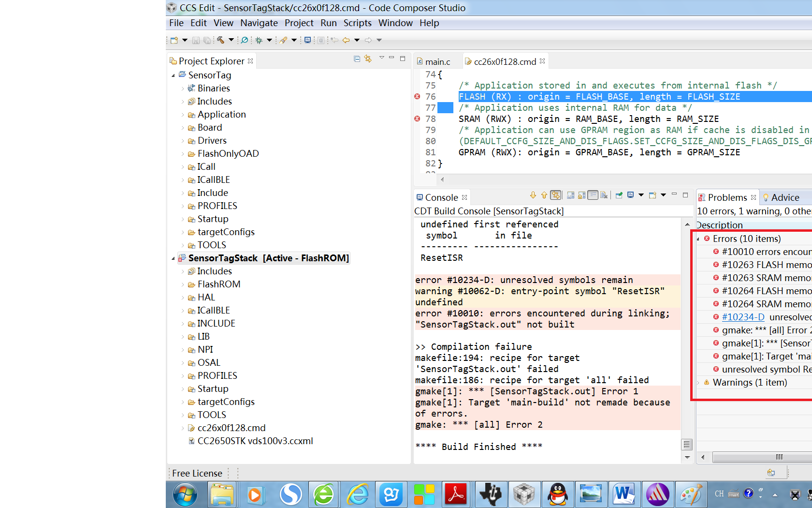The width and height of the screenshot is (812, 508).
Task: Collapse all in Project Explorer
Action: click(x=357, y=59)
